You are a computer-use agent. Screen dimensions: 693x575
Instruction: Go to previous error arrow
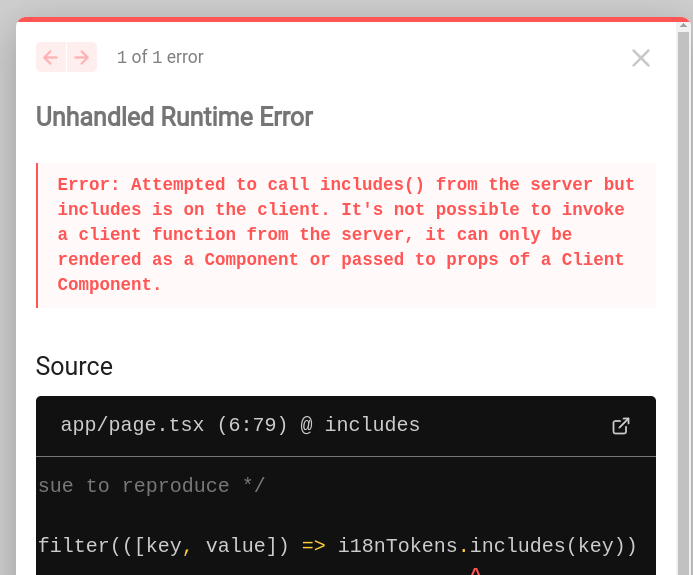(51, 57)
